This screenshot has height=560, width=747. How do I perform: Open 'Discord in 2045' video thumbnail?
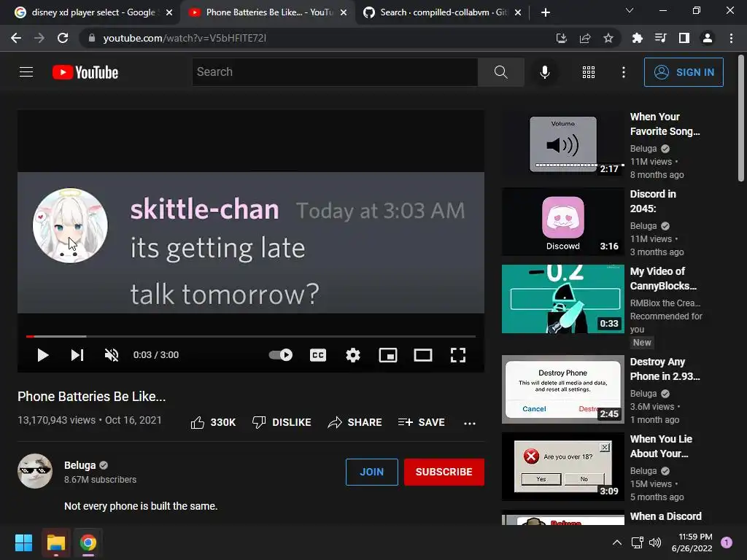(x=563, y=222)
